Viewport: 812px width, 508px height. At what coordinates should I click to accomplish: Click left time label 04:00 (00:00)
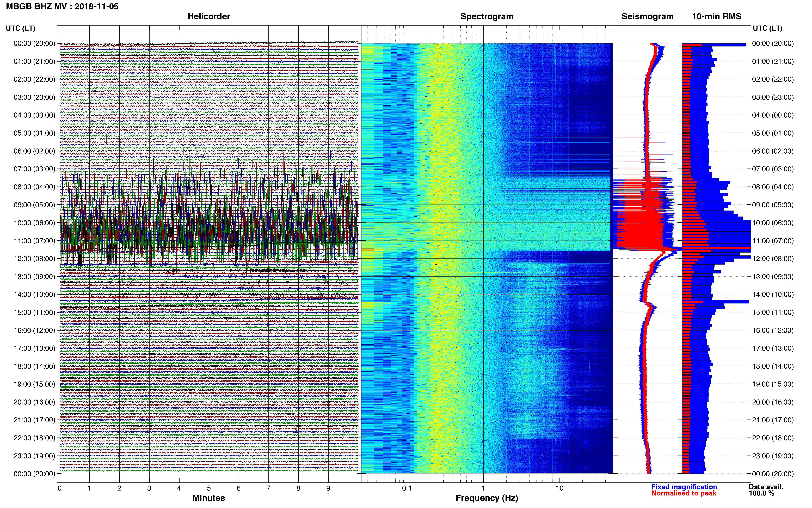point(34,115)
